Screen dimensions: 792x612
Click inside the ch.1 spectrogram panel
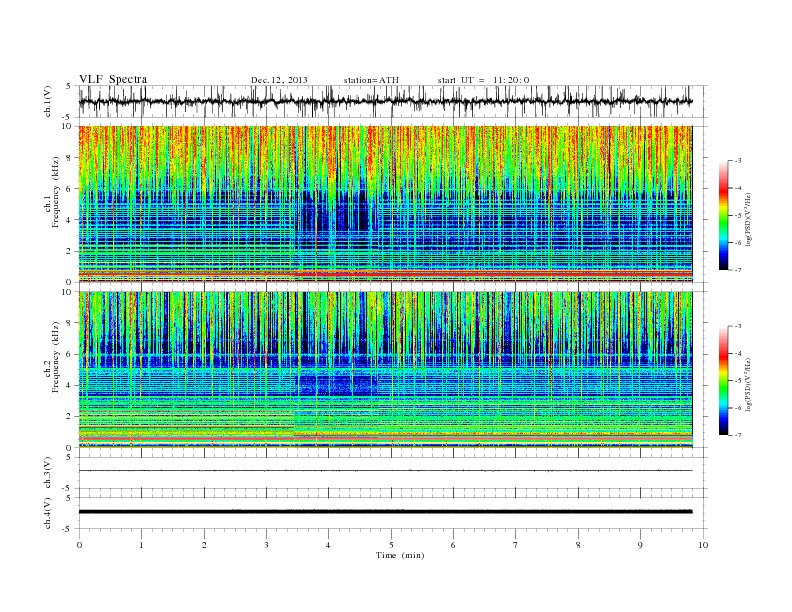click(x=385, y=204)
